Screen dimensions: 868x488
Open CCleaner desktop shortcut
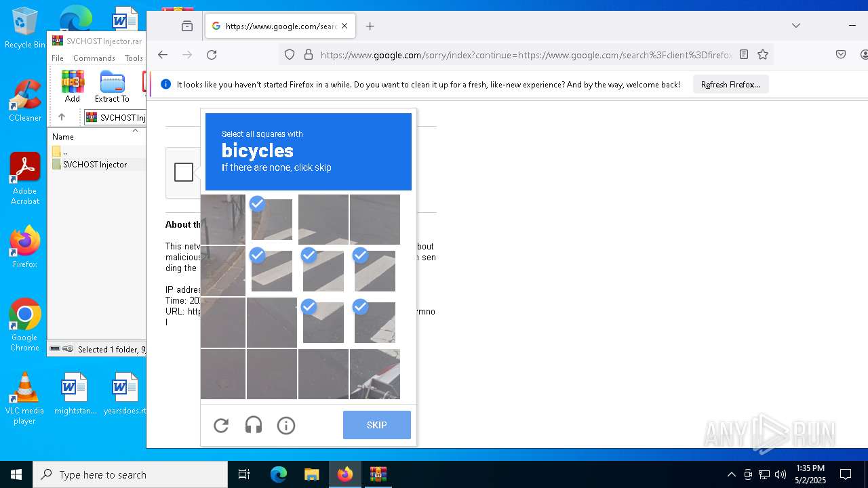[24, 101]
